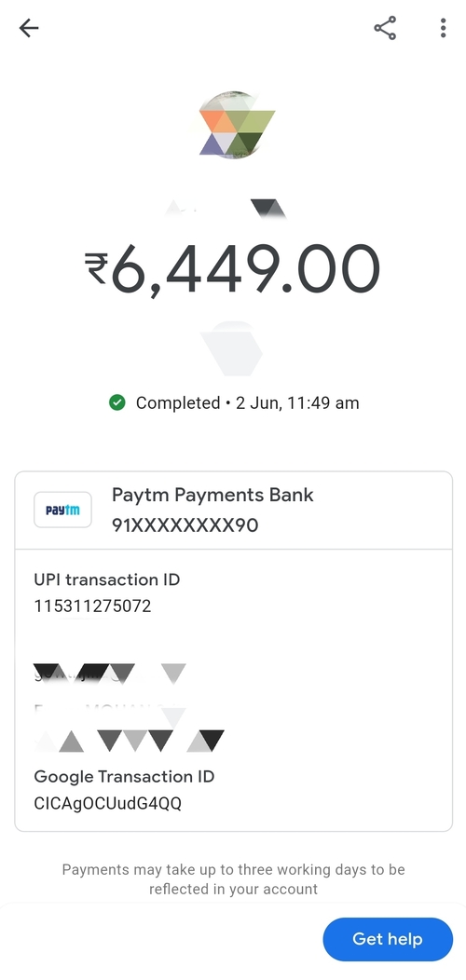Tap the UPI transaction ID heading
Image resolution: width=466 pixels, height=980 pixels.
coord(107,579)
